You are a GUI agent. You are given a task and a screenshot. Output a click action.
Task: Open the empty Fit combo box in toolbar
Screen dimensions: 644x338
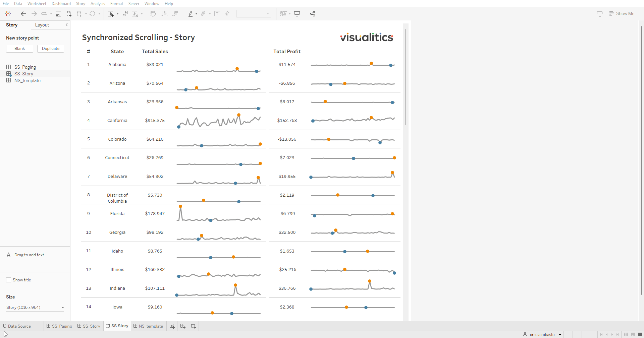click(253, 14)
